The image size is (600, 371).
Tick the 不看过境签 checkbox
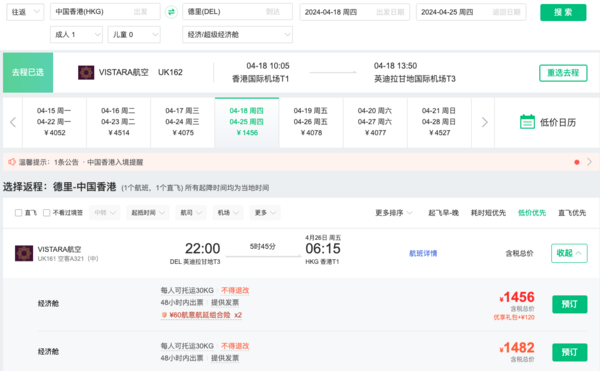47,213
